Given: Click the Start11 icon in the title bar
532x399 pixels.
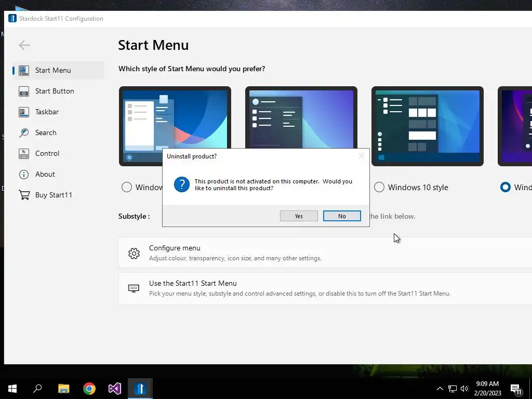Looking at the screenshot, I should [12, 18].
